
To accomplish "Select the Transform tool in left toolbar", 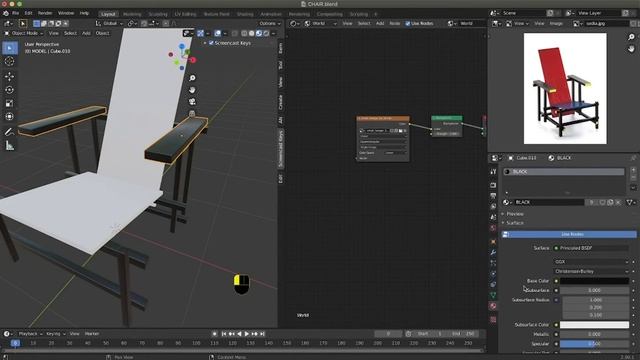I will point(10,117).
